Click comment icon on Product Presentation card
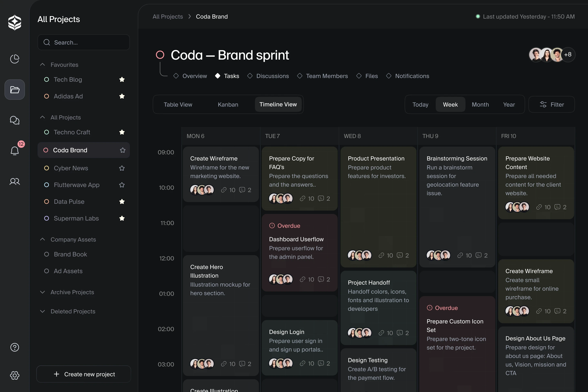The image size is (588, 392). click(x=400, y=255)
